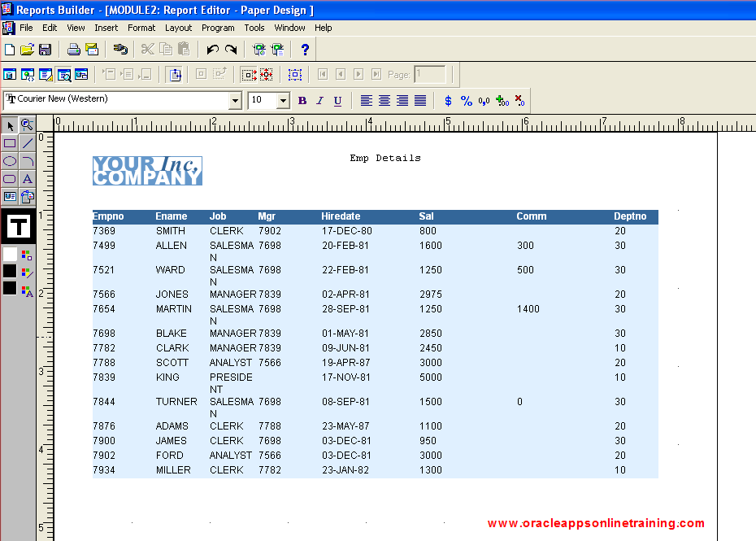Screen dimensions: 756x541
Task: Expand the Courier New font name dropdown
Action: (235, 101)
